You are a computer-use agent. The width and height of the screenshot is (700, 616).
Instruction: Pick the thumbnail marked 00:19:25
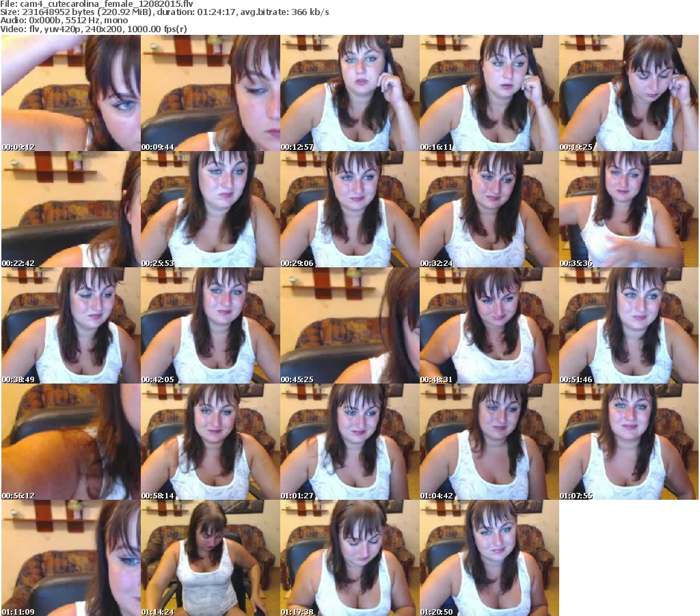(x=629, y=93)
